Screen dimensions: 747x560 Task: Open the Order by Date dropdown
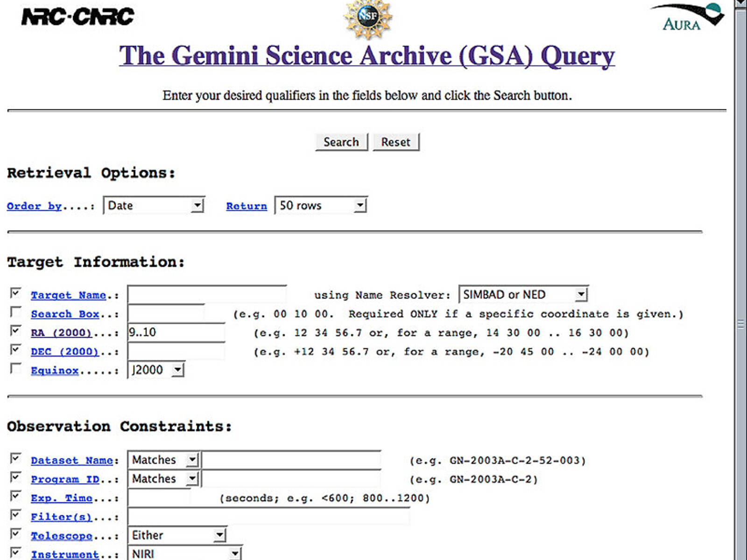154,205
